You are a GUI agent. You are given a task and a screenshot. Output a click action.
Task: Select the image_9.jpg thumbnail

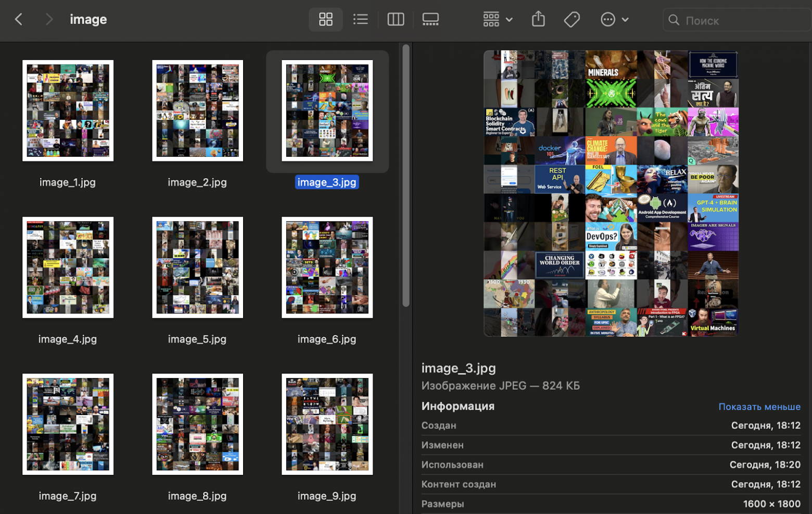click(x=327, y=424)
